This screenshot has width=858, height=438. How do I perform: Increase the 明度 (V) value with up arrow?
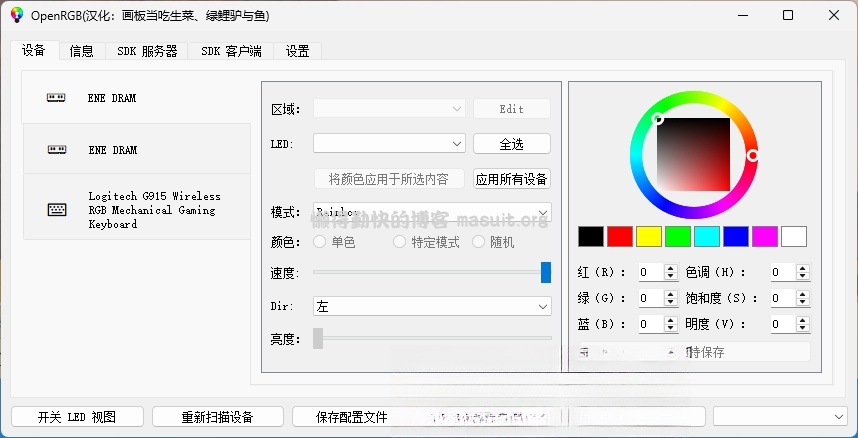point(803,320)
